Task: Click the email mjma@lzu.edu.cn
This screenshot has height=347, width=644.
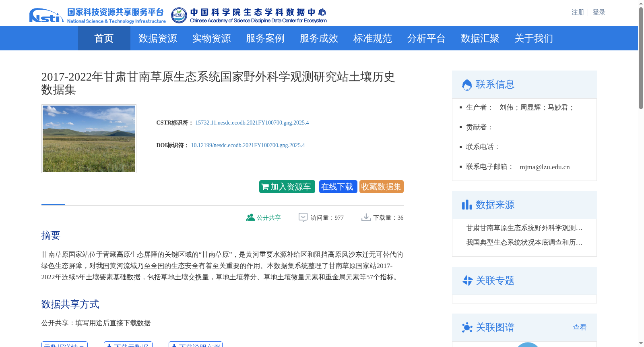Action: 545,167
